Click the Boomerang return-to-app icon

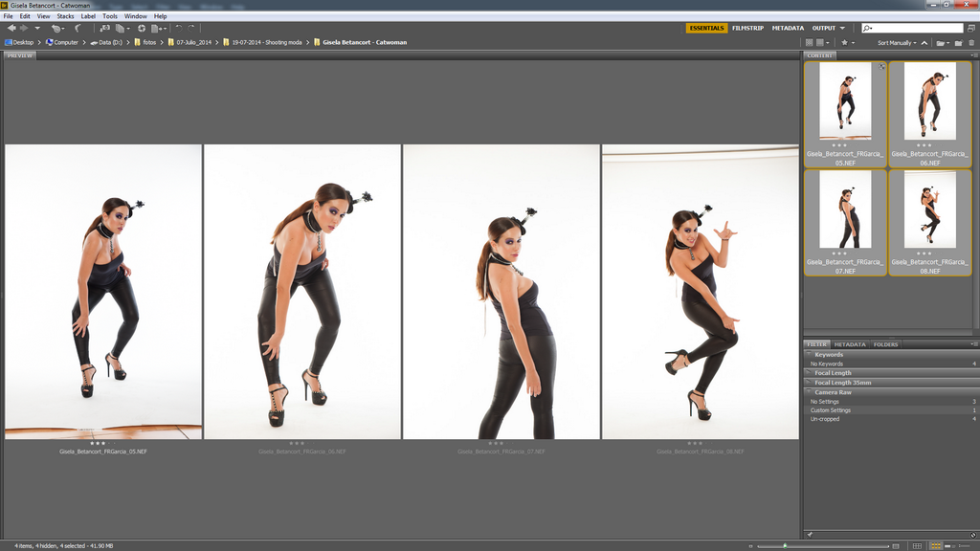click(78, 29)
